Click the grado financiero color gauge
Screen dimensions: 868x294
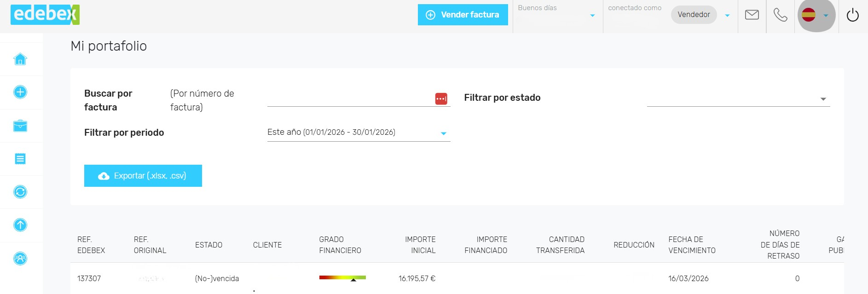coord(342,278)
